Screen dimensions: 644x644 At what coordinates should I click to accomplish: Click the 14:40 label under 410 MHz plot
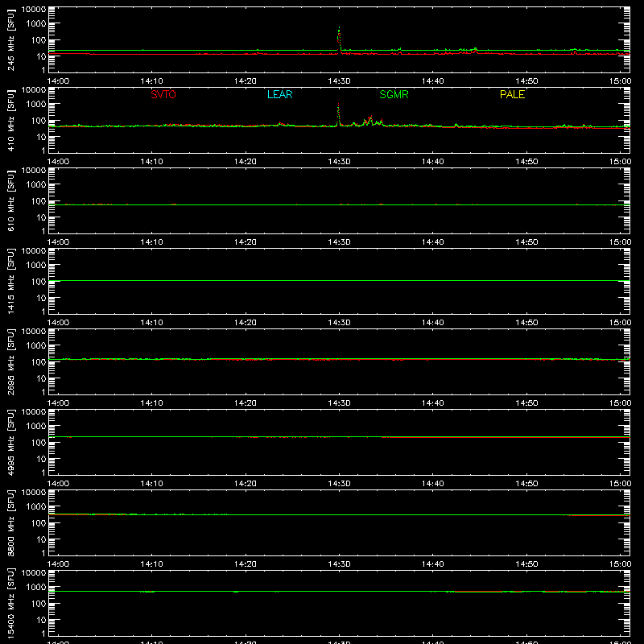coord(432,162)
